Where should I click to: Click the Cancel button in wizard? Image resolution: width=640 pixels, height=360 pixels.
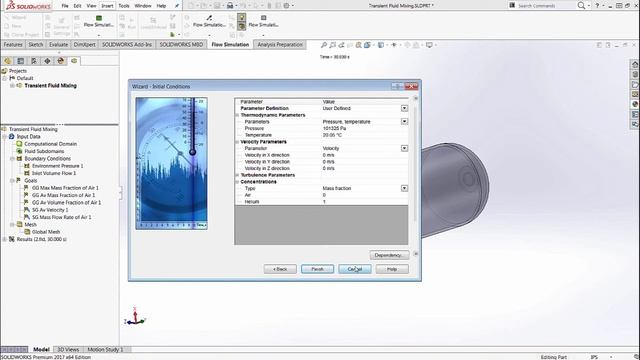coord(355,269)
